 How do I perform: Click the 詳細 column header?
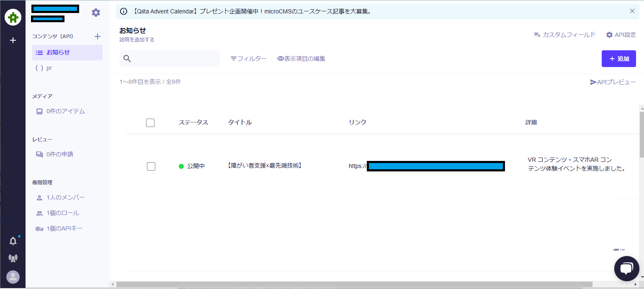click(x=531, y=122)
